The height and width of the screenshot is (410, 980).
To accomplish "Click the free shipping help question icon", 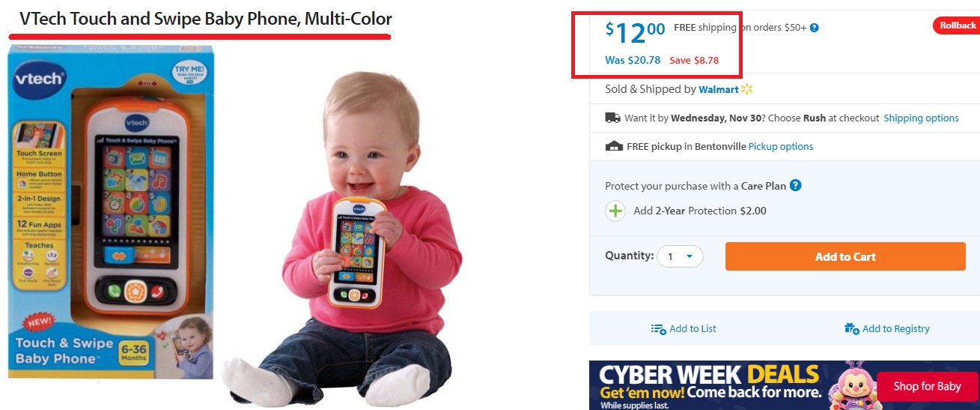I will (x=815, y=28).
